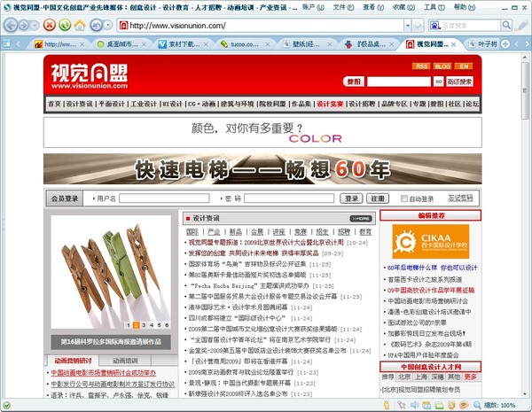Close the tucoo.co... tab
Screen dimensions: 532x412
(268, 44)
